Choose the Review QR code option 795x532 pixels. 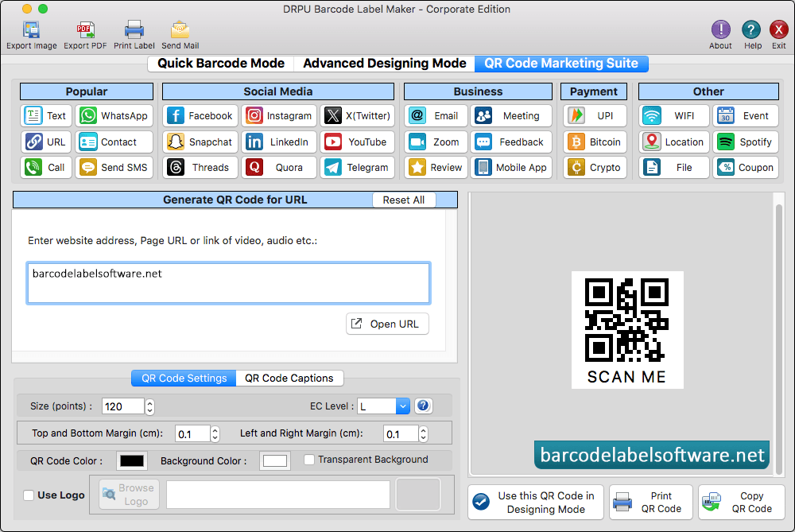tap(436, 167)
